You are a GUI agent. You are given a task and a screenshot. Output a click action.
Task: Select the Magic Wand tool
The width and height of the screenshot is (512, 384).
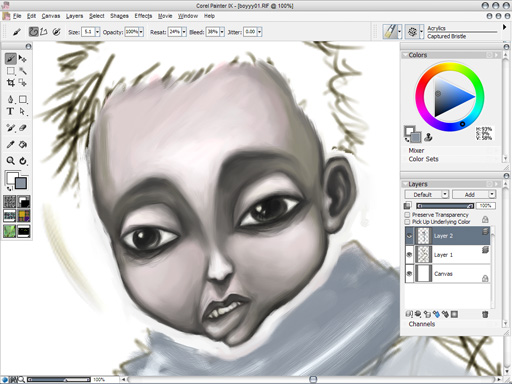[x=23, y=71]
